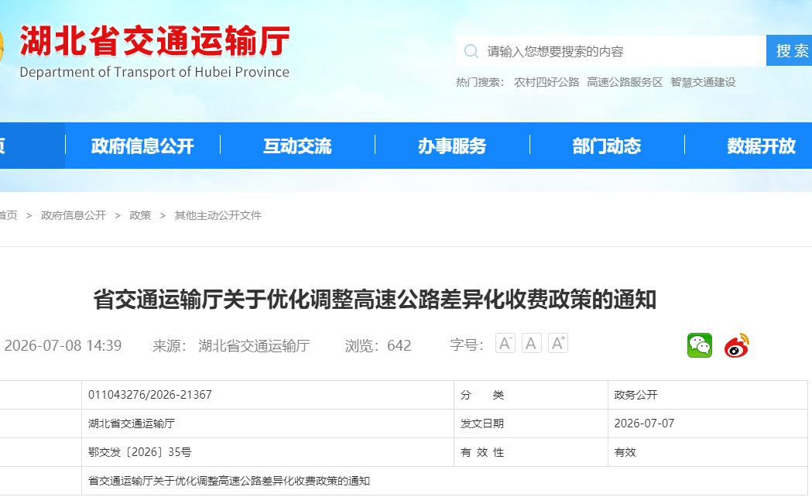Share article via WeChat icon
Screen dimensions: 812x504
(700, 345)
